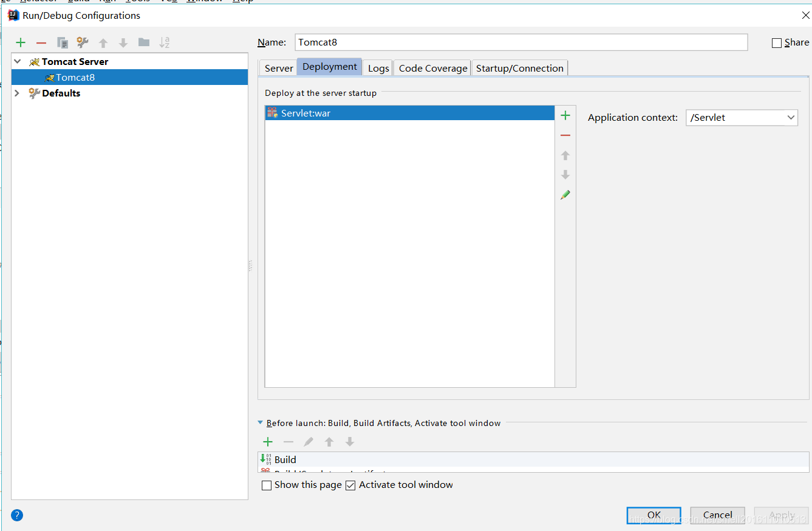The height and width of the screenshot is (531, 812).
Task: Select the Deployment tab
Action: click(x=330, y=67)
